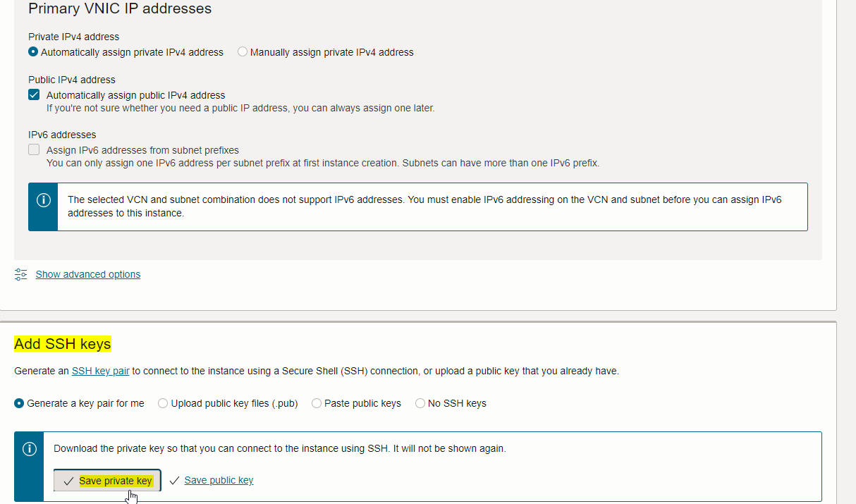Click the Save public key link

(x=219, y=480)
